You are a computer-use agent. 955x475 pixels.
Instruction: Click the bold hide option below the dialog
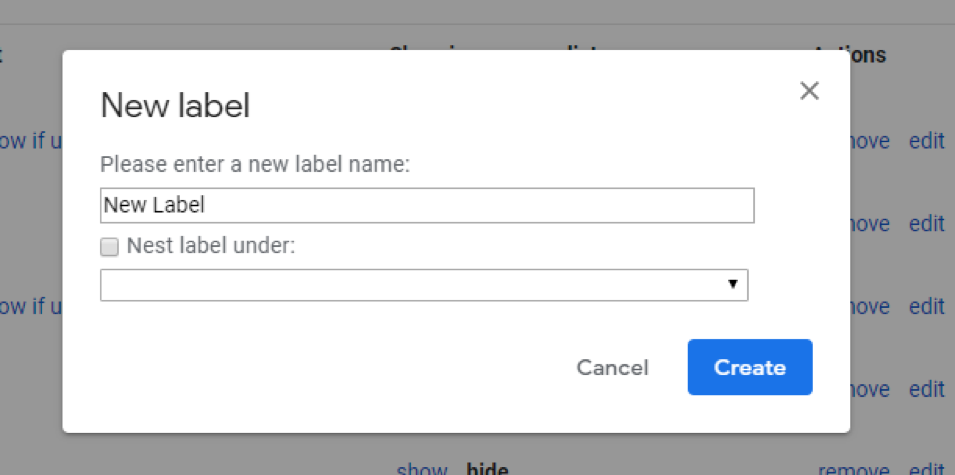pyautogui.click(x=487, y=469)
